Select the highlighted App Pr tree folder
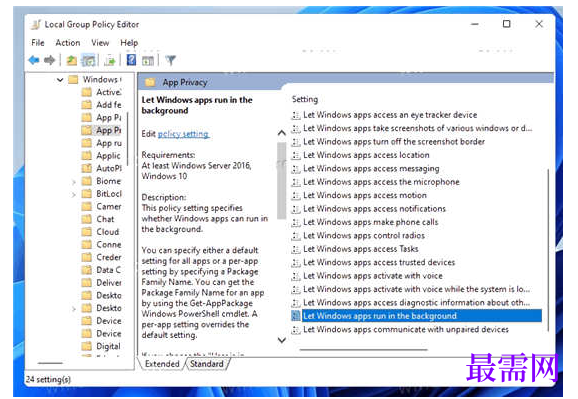 (x=102, y=130)
